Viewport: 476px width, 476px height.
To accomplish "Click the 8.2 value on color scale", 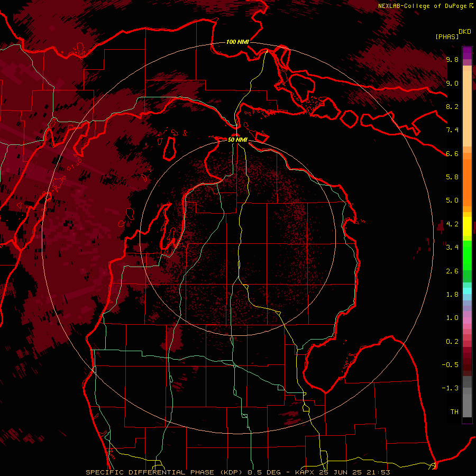I will pos(452,106).
